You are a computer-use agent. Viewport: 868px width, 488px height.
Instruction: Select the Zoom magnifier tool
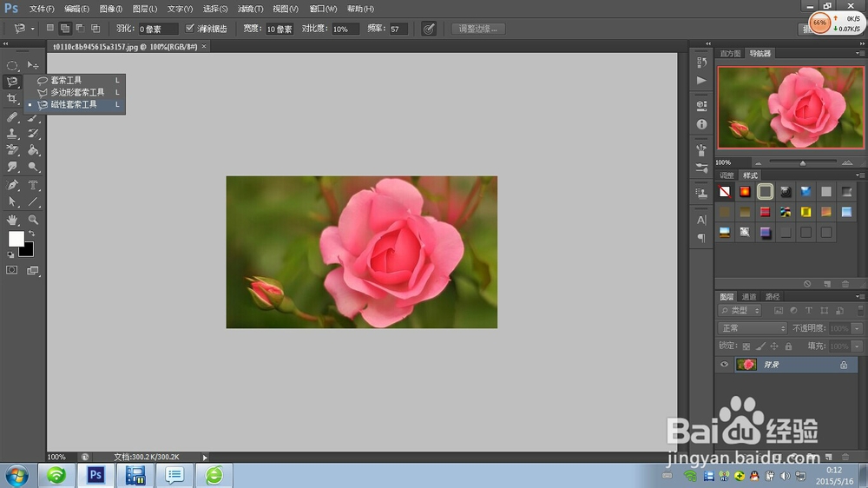(33, 220)
